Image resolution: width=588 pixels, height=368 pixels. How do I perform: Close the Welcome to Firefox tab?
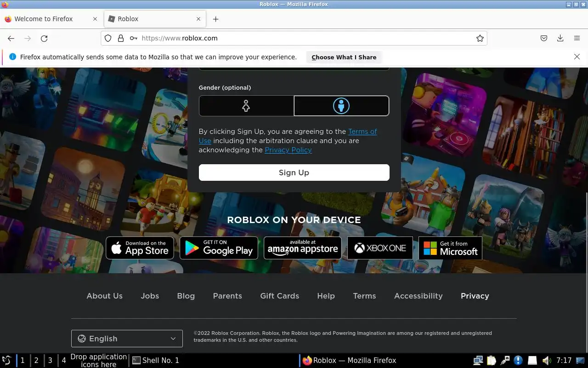click(95, 19)
